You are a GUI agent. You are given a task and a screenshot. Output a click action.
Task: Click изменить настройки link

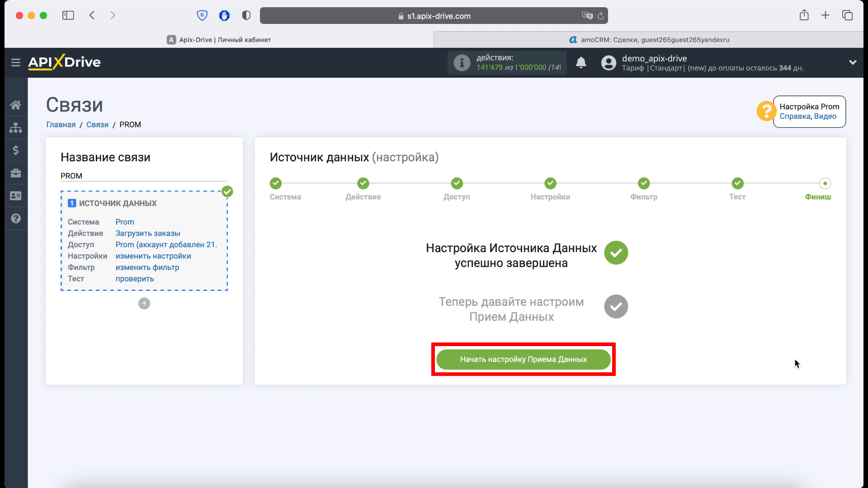click(x=153, y=256)
